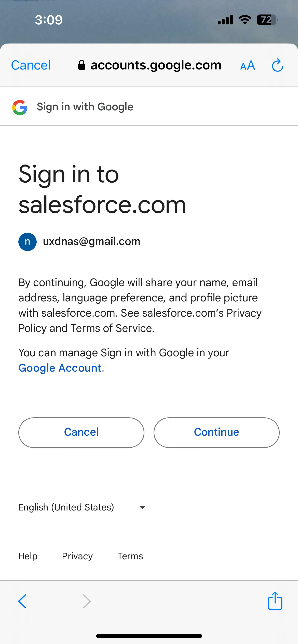Open the Help footer link
Viewport: 298px width, 644px height.
click(x=28, y=556)
